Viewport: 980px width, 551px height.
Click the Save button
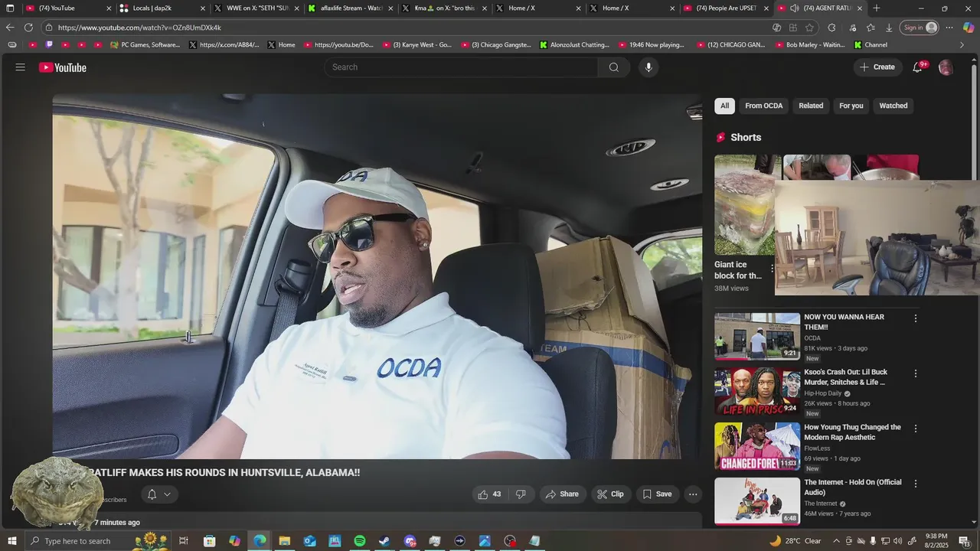657,494
